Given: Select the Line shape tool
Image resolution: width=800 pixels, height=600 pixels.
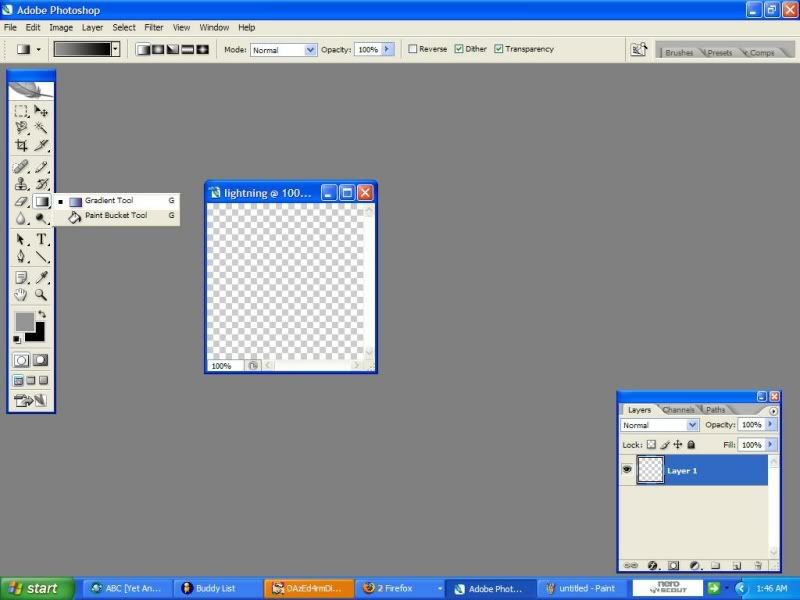Looking at the screenshot, I should (41, 256).
